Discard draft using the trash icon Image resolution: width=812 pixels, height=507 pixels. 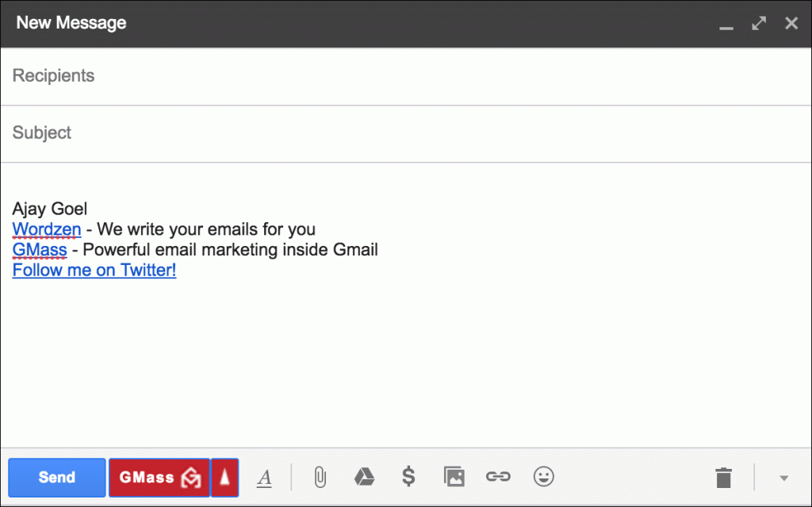tap(723, 478)
